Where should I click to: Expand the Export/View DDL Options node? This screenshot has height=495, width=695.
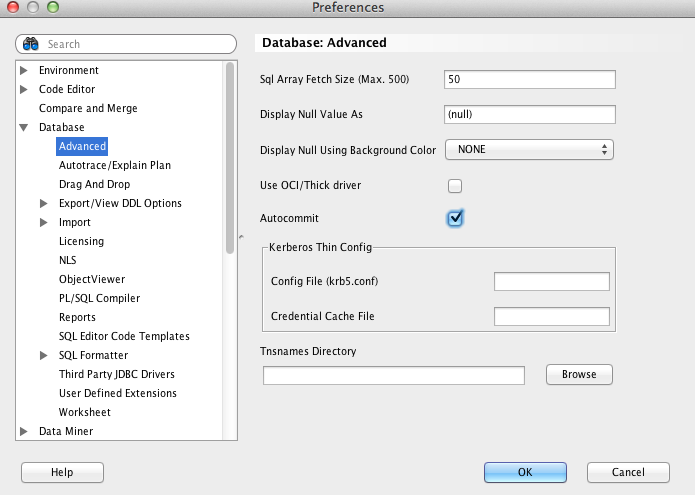point(44,204)
